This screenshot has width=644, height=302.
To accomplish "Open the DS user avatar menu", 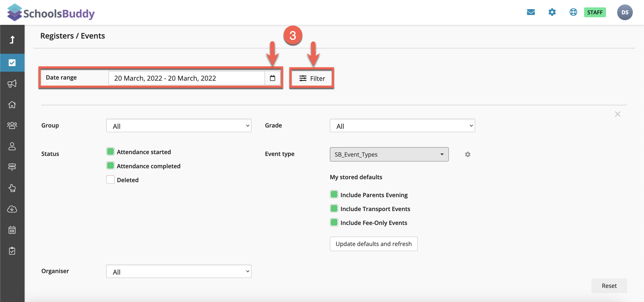I will [x=624, y=12].
